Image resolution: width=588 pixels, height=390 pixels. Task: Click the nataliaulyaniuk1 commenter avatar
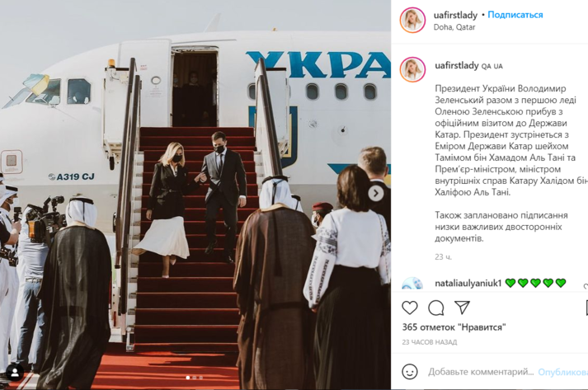(x=412, y=284)
